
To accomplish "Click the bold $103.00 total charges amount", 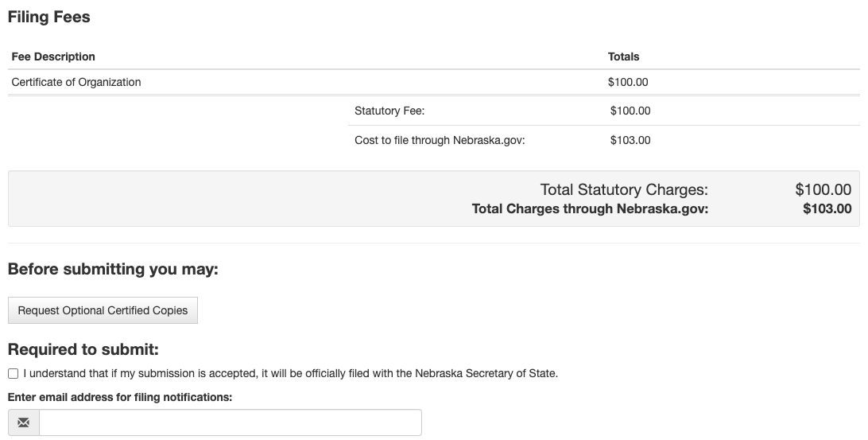I will click(827, 209).
